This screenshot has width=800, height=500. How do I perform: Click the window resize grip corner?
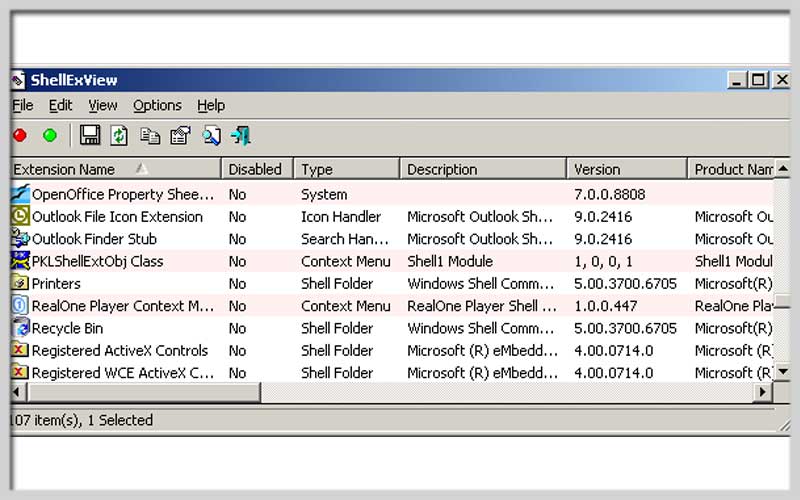[784, 425]
